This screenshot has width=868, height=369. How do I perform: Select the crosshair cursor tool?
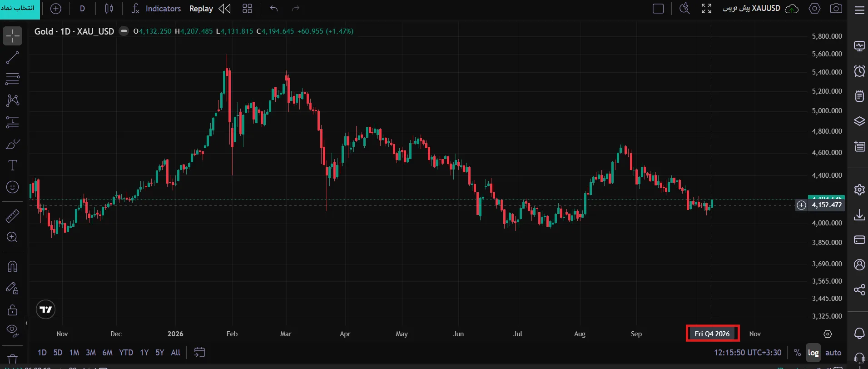click(13, 36)
